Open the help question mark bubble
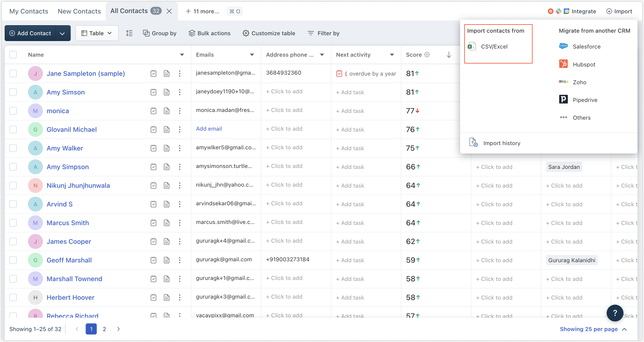Viewport: 644px width, 342px height. (615, 313)
